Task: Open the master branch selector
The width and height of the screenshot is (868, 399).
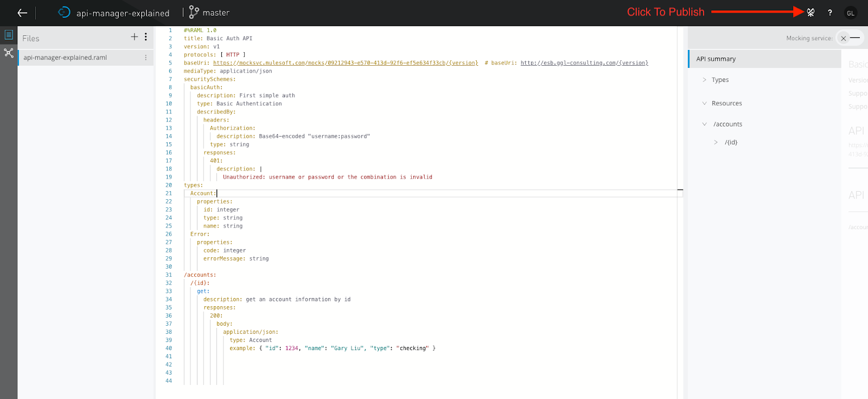Action: tap(209, 12)
